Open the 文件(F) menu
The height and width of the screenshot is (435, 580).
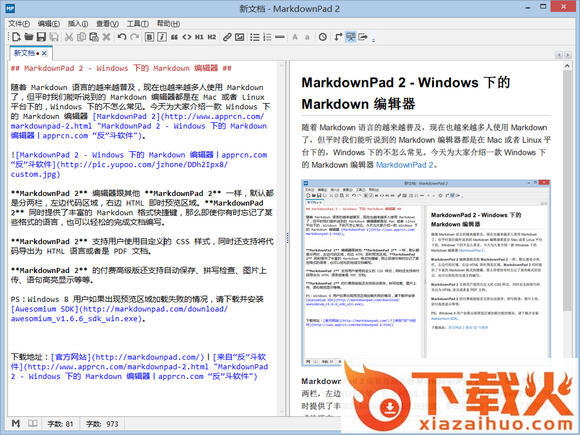[19, 24]
